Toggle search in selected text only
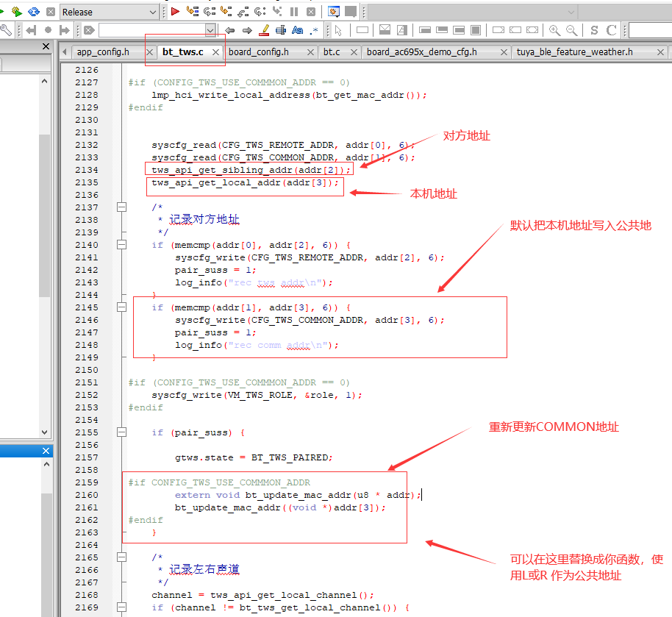 tap(281, 30)
